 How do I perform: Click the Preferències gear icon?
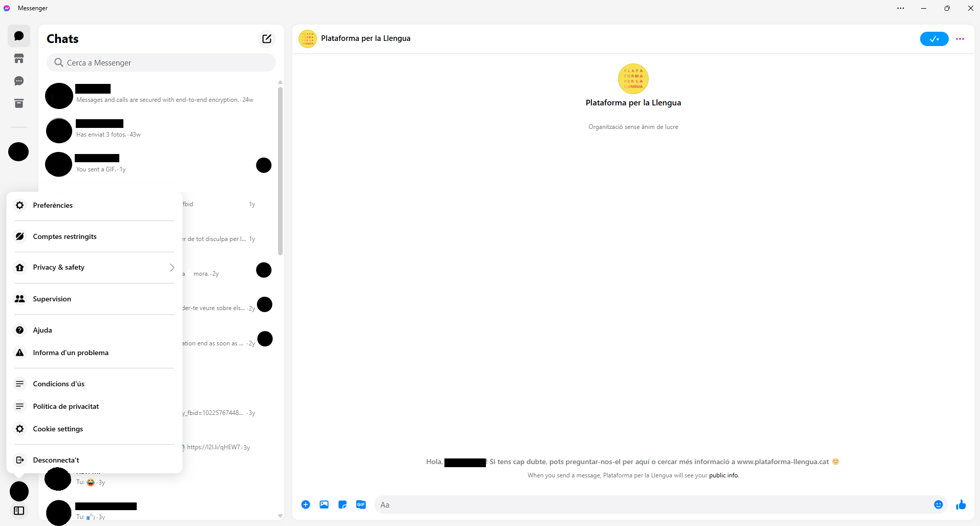(20, 205)
